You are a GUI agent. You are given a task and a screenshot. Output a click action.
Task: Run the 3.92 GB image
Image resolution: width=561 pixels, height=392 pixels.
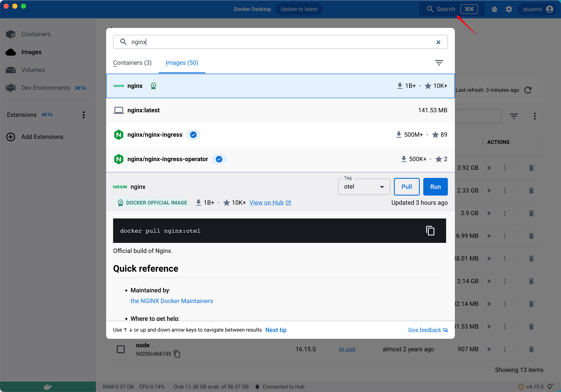click(490, 168)
